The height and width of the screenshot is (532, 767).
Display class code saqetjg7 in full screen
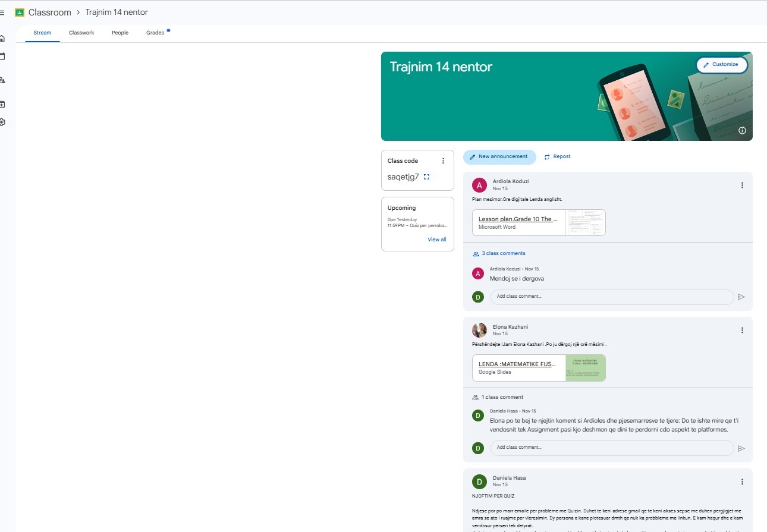click(x=426, y=177)
